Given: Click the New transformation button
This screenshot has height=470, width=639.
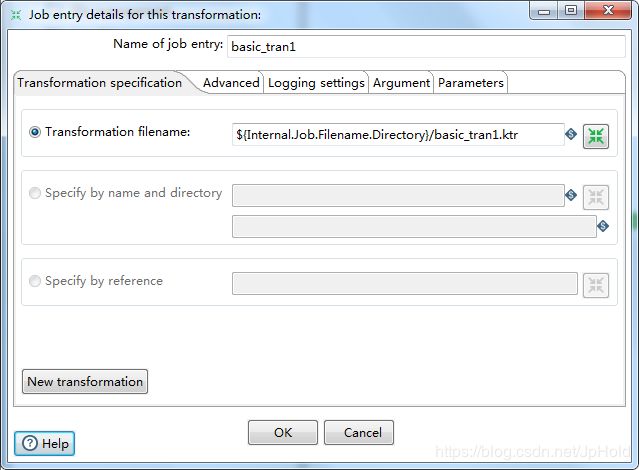Looking at the screenshot, I should click(85, 382).
